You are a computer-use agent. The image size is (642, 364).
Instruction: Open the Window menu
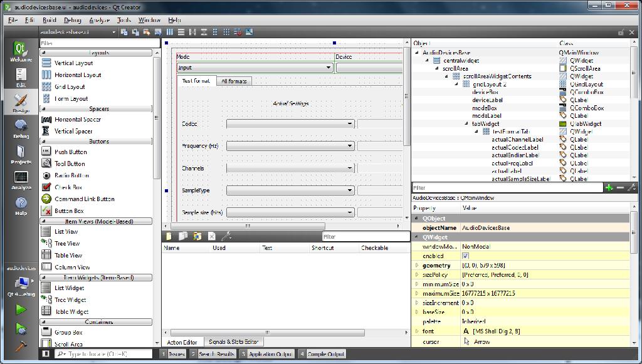[x=149, y=20]
